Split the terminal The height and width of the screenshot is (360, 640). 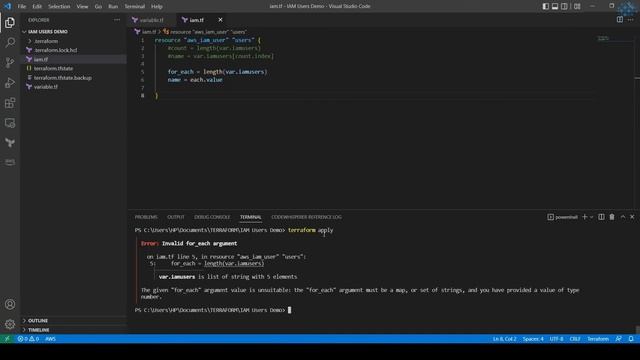(601, 217)
